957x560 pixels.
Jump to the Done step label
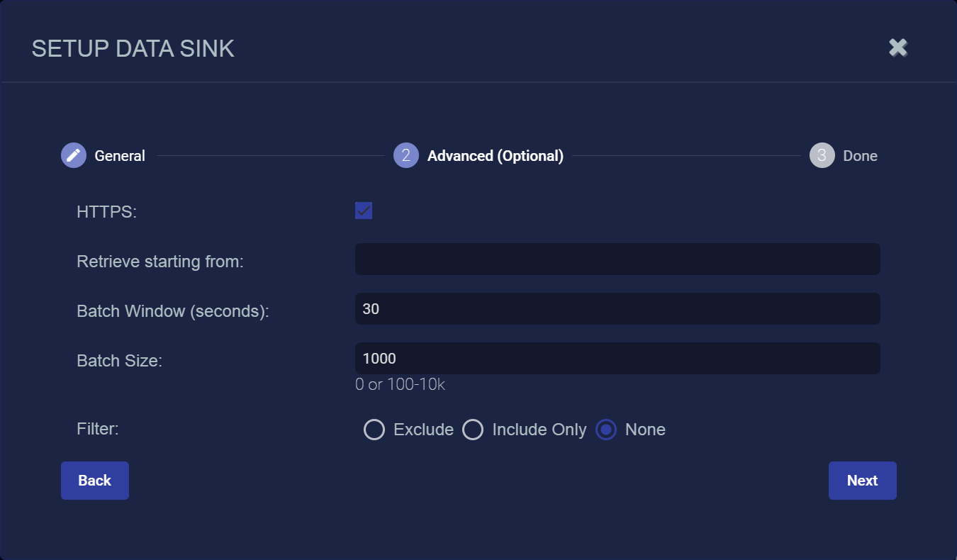click(860, 156)
